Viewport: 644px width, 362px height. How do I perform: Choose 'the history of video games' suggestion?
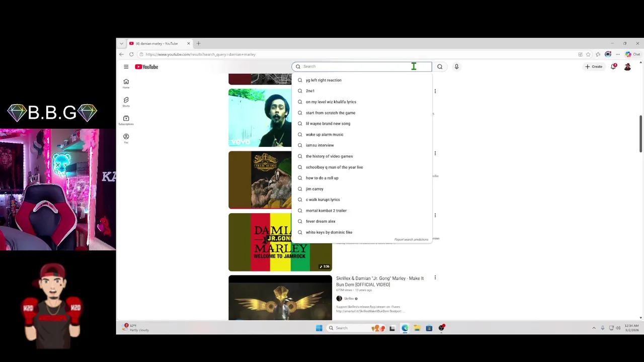pos(361,156)
